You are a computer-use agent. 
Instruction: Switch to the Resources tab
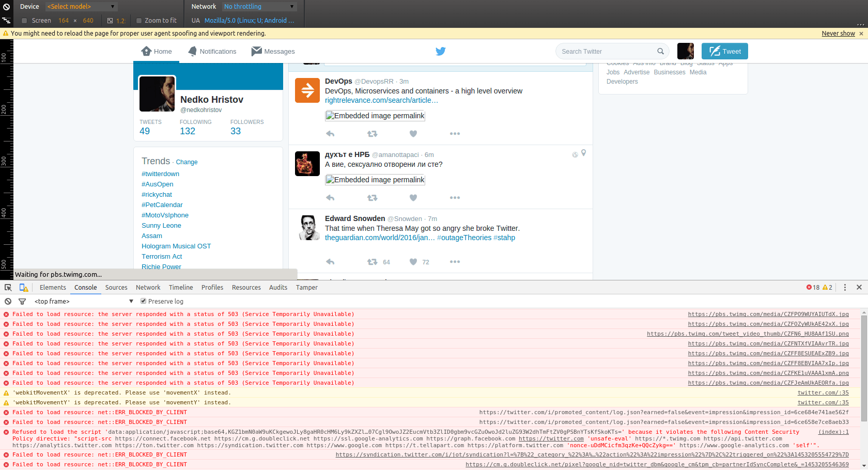click(246, 288)
